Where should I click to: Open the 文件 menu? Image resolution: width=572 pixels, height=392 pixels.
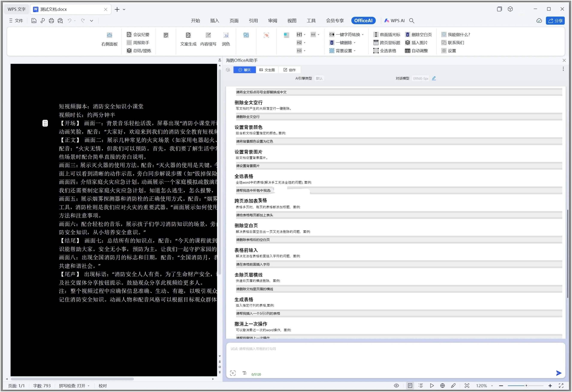click(x=16, y=21)
